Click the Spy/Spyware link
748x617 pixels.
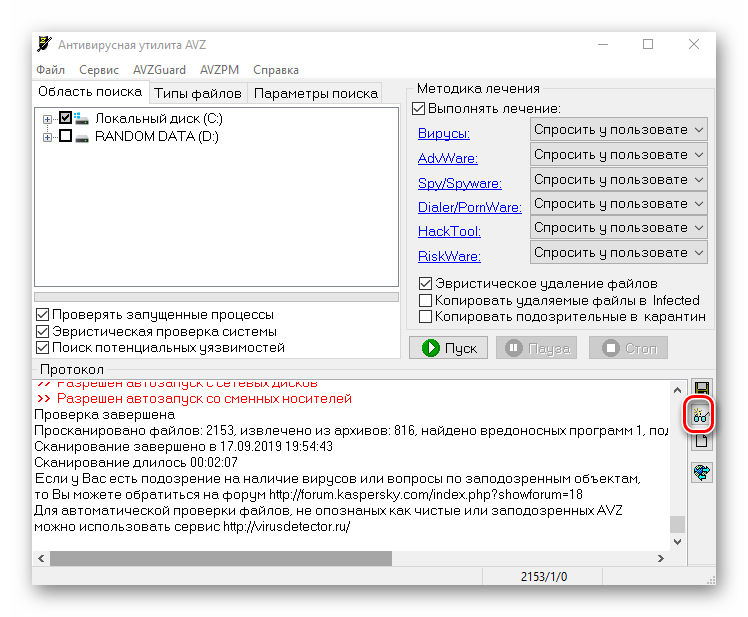[460, 183]
